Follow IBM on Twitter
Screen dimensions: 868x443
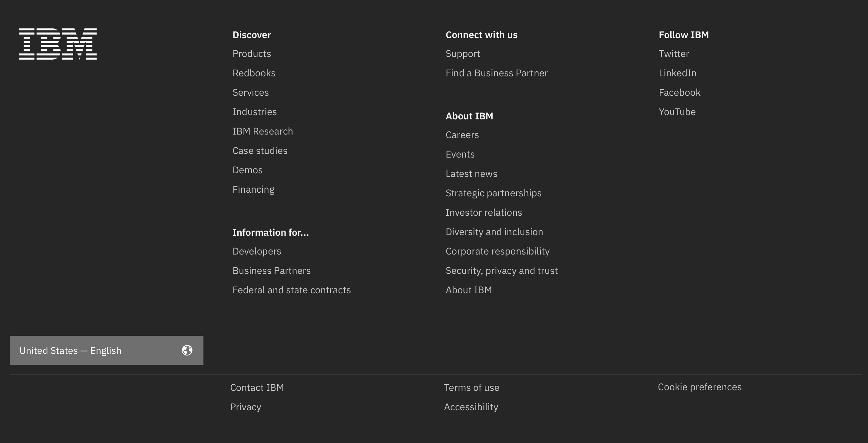tap(674, 54)
